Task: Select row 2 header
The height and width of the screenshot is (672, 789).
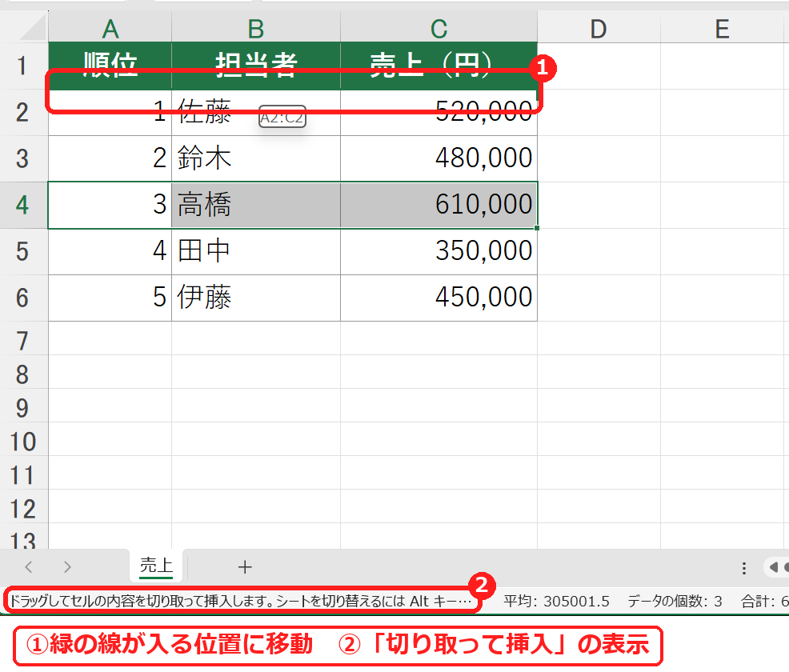Action: [23, 112]
